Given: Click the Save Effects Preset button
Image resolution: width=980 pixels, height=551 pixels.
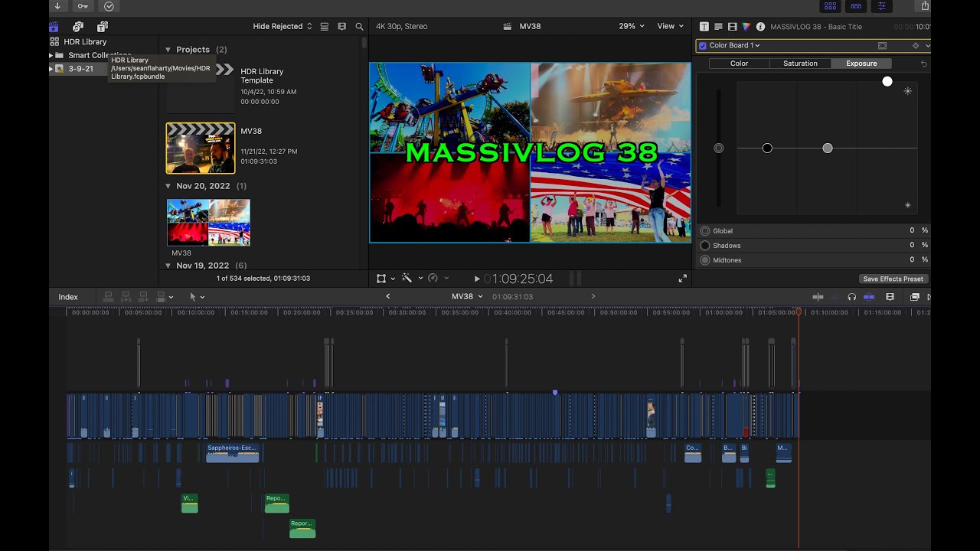Looking at the screenshot, I should click(x=893, y=279).
